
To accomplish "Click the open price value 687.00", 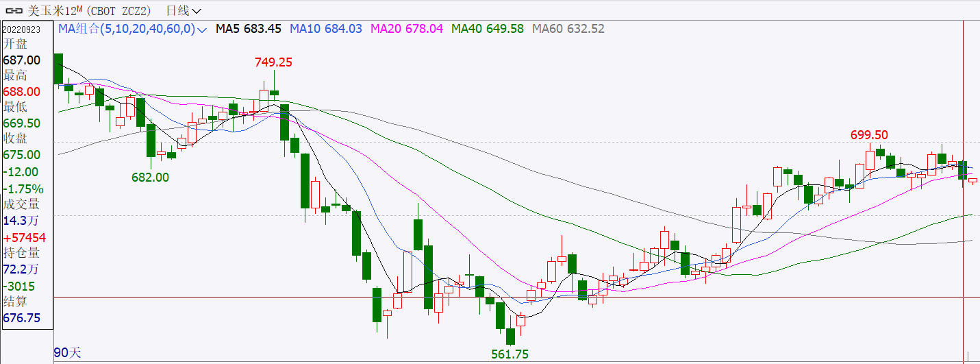I will click(21, 60).
